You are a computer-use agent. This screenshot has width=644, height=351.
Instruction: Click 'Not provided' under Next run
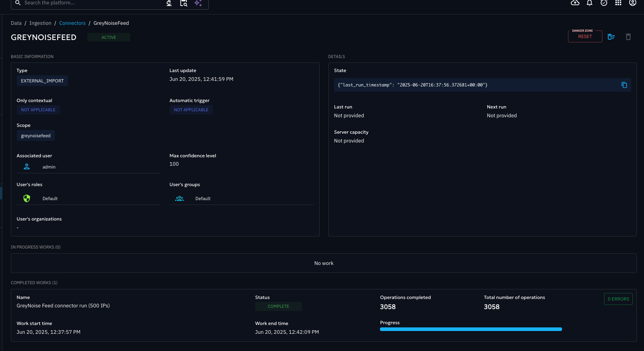[502, 116]
